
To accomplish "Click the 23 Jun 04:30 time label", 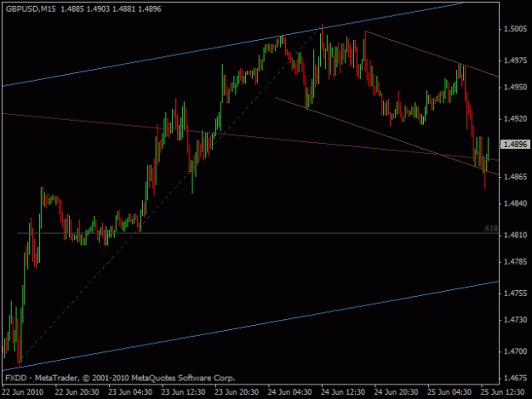I will pyautogui.click(x=130, y=392).
